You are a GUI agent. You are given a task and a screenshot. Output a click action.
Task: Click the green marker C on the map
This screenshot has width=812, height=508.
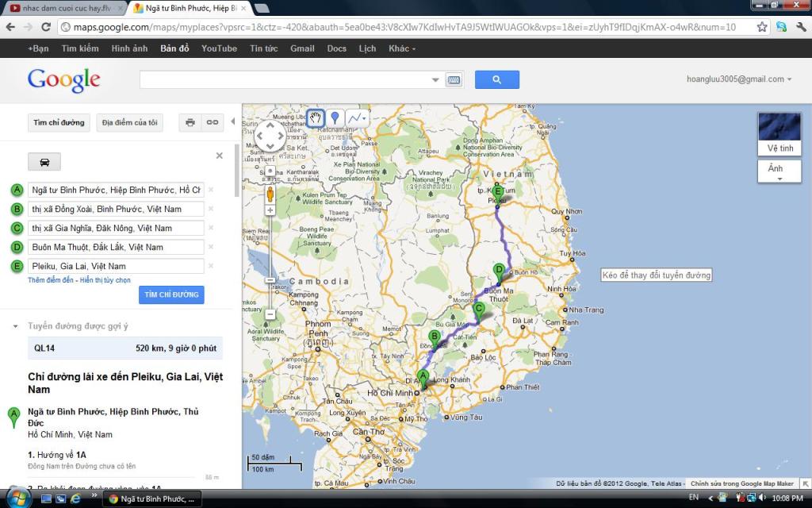pos(479,312)
